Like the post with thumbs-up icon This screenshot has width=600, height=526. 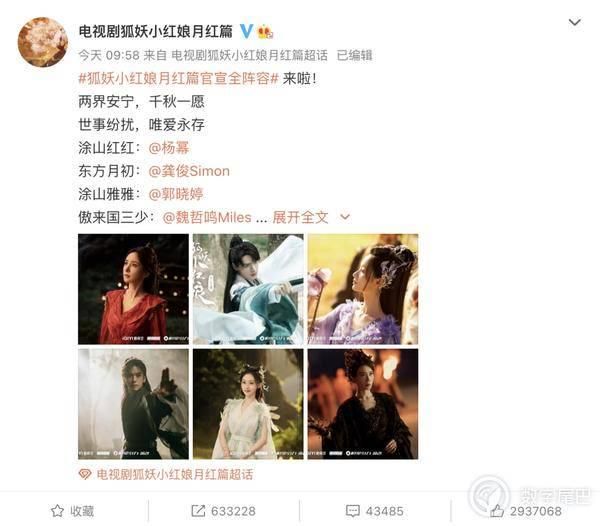point(497,511)
